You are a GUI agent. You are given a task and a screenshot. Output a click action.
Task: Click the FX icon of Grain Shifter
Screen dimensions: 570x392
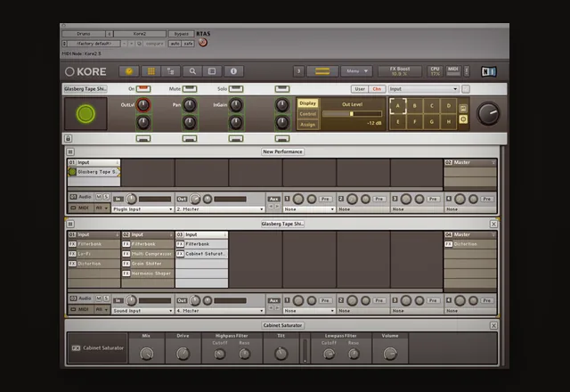126,264
